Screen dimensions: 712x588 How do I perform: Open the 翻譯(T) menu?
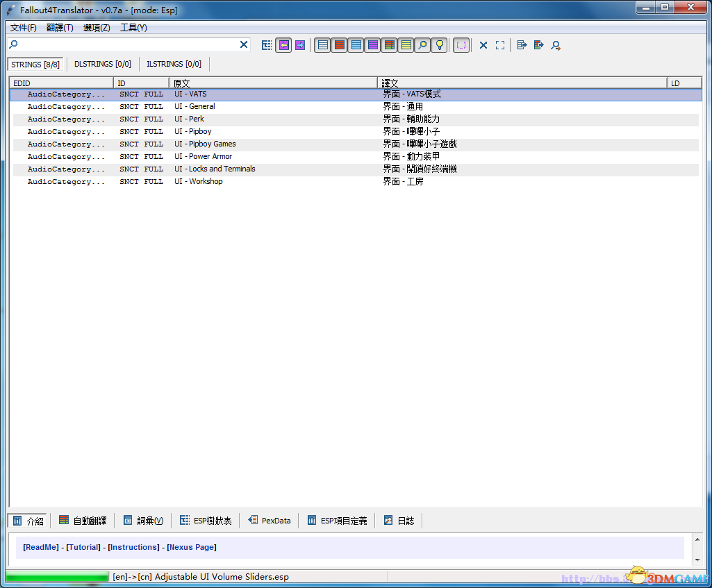pyautogui.click(x=60, y=28)
